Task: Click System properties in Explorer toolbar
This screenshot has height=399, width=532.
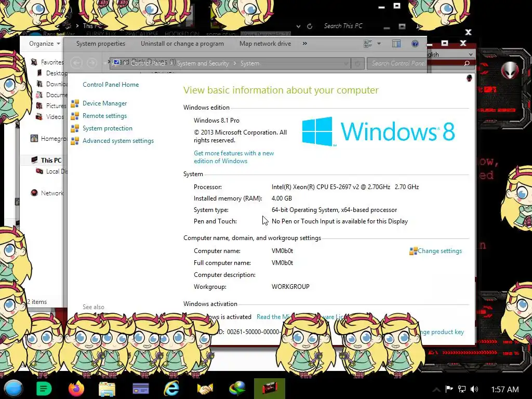Action: pos(101,44)
